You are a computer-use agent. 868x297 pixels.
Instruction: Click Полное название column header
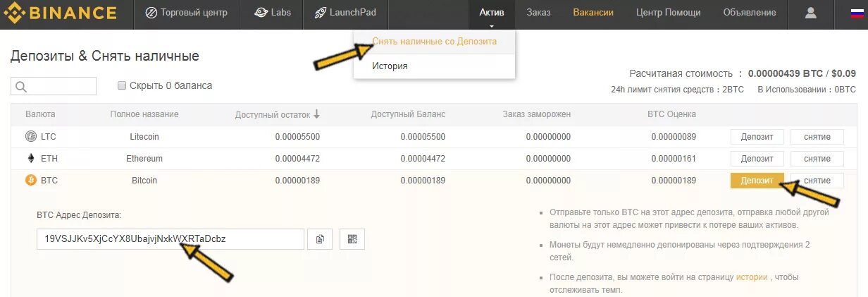click(x=144, y=114)
